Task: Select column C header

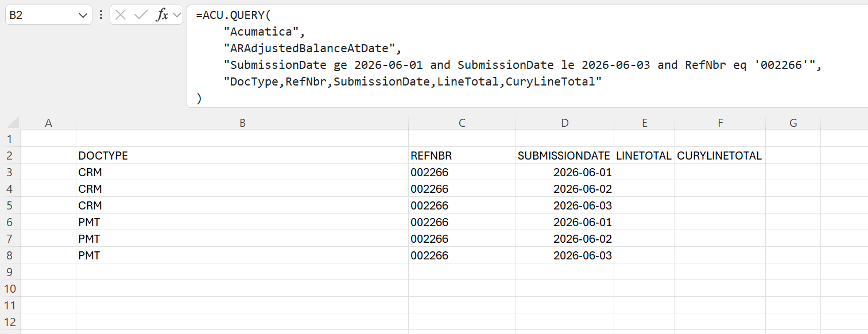Action: [462, 122]
